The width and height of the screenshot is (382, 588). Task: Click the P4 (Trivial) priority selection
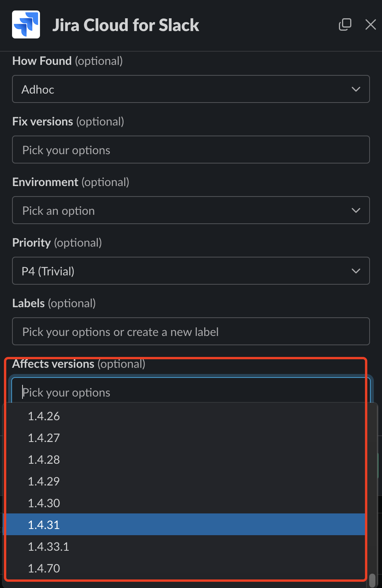48,271
